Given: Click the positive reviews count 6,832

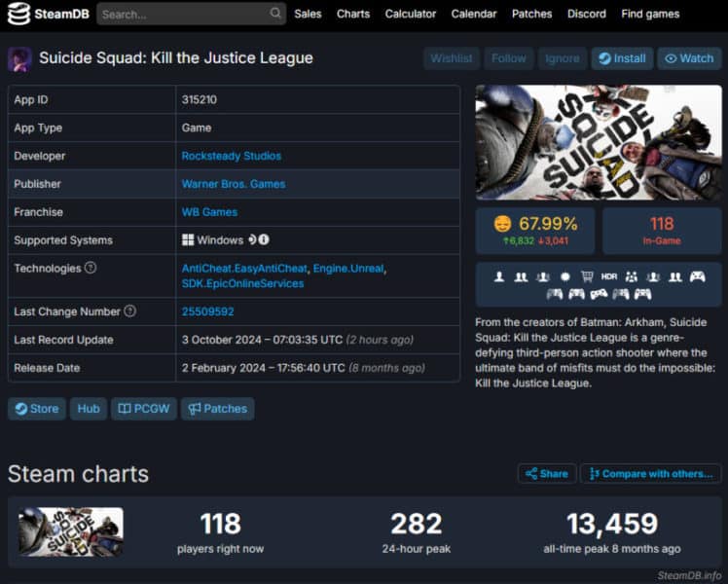Looking at the screenshot, I should [x=519, y=241].
